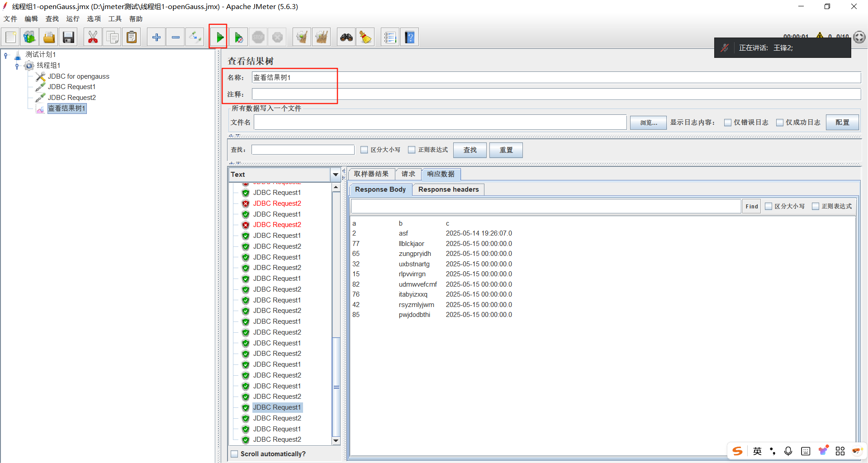Viewport: 868px width, 463px height.
Task: Click the Reset search brush icon
Action: [x=365, y=37]
